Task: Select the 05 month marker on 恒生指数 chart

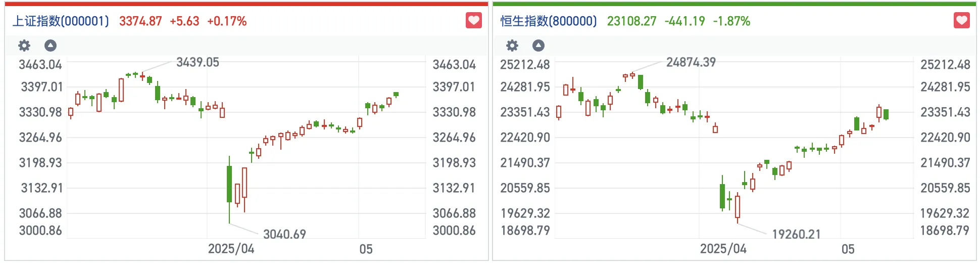Action: (848, 249)
